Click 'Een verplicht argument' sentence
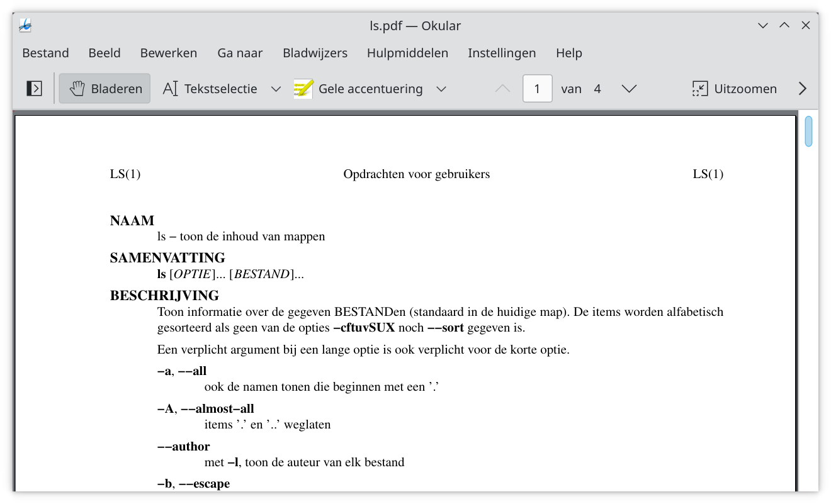 (x=363, y=350)
